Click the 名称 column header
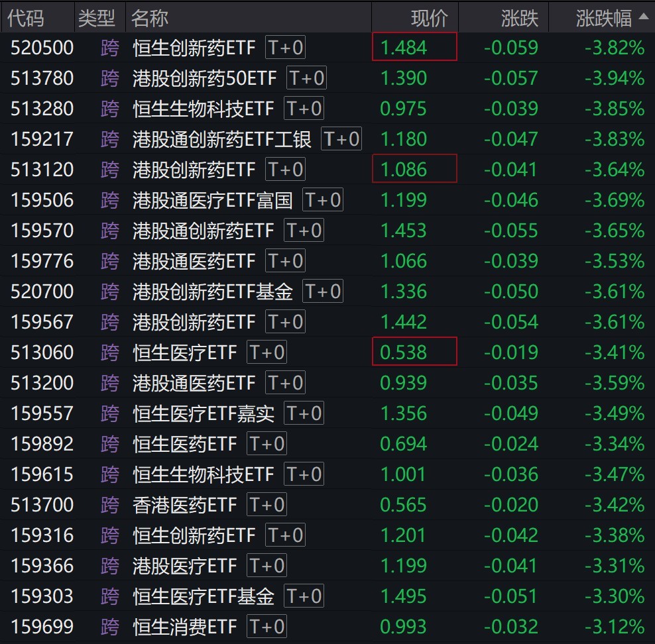The width and height of the screenshot is (655, 644). point(150,19)
